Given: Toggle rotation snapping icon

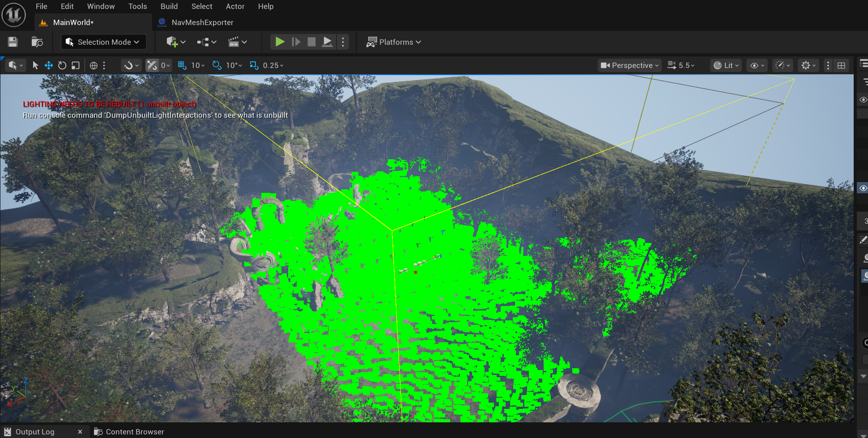Looking at the screenshot, I should (x=217, y=65).
